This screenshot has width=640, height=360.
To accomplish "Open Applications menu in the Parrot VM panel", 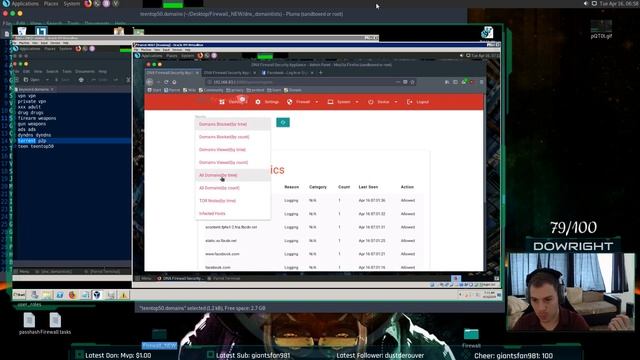I will [151, 56].
